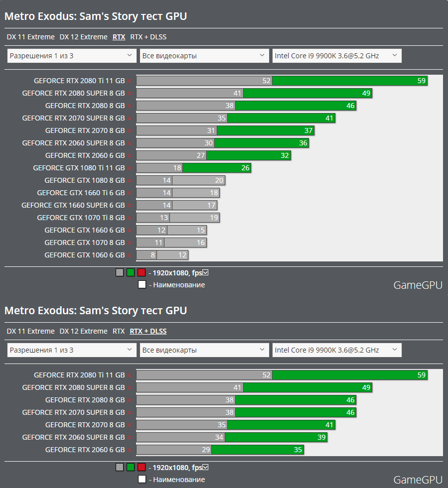Remove GEFORCE GTX 1070 8 GB row
The image size is (448, 488).
(x=129, y=243)
